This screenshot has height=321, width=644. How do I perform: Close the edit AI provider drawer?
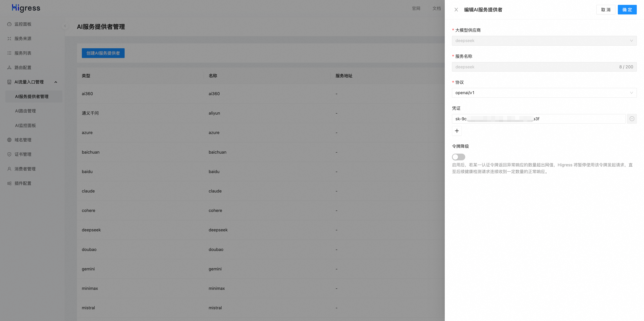click(456, 10)
